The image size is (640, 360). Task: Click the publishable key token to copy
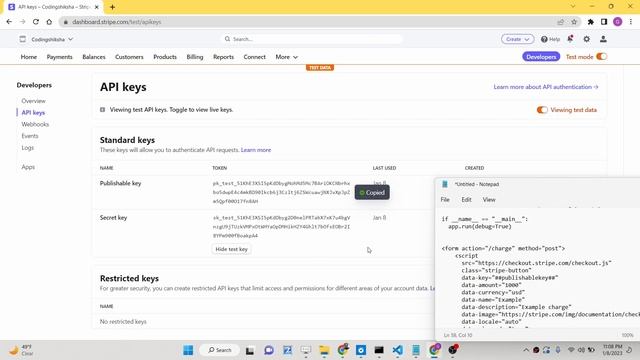[x=281, y=192]
